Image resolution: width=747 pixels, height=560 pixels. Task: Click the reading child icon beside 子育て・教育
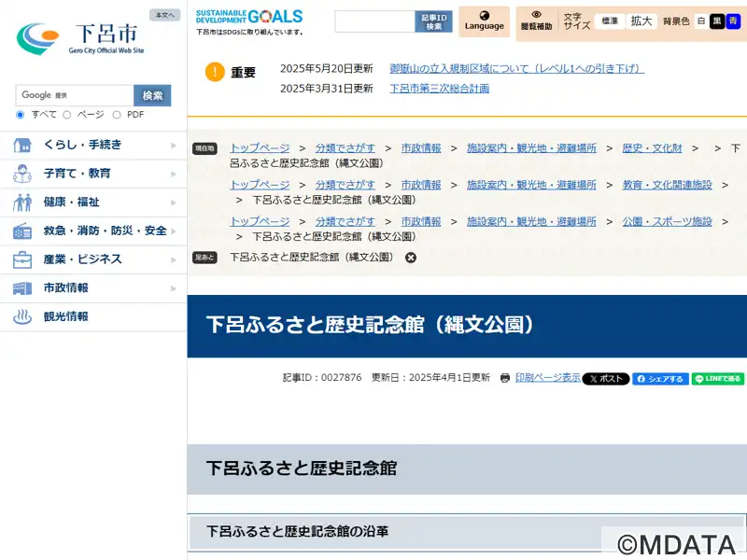tap(22, 174)
